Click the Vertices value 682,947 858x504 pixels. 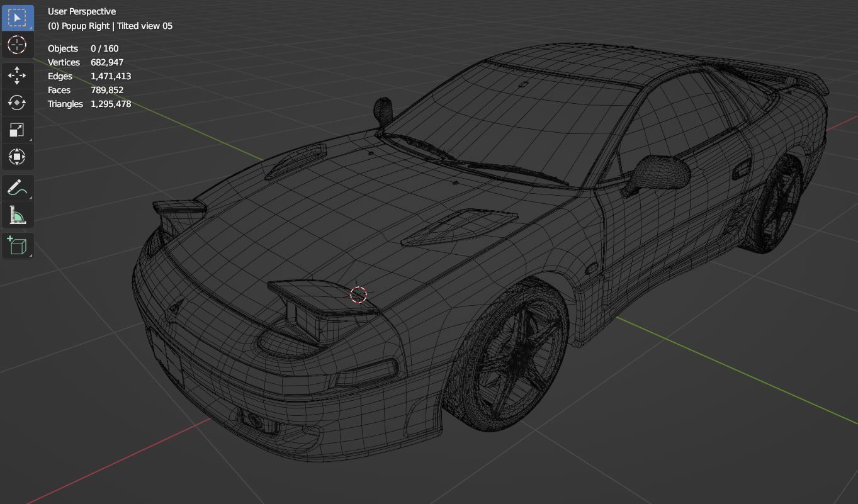tap(107, 62)
